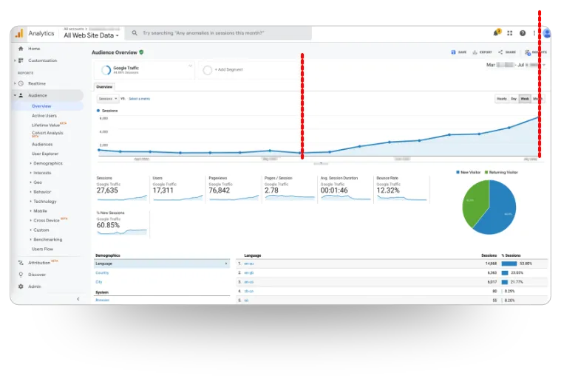Click the Realtime clock icon

click(21, 83)
